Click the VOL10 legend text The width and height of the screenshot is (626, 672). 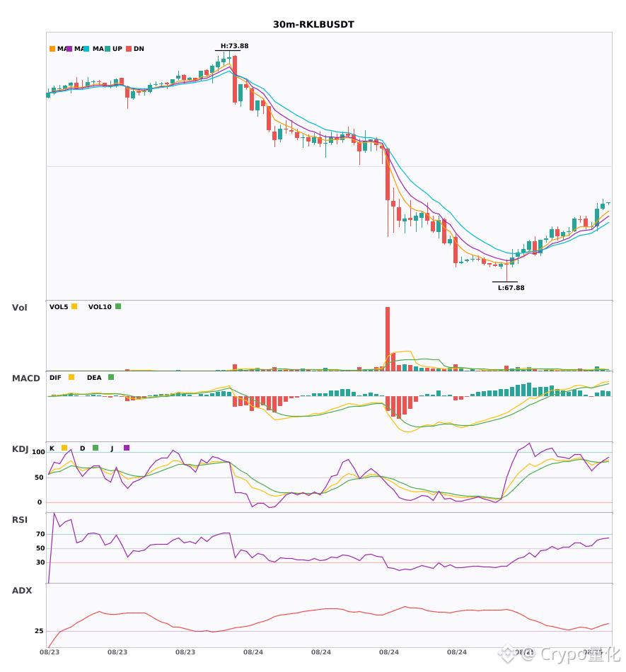100,307
